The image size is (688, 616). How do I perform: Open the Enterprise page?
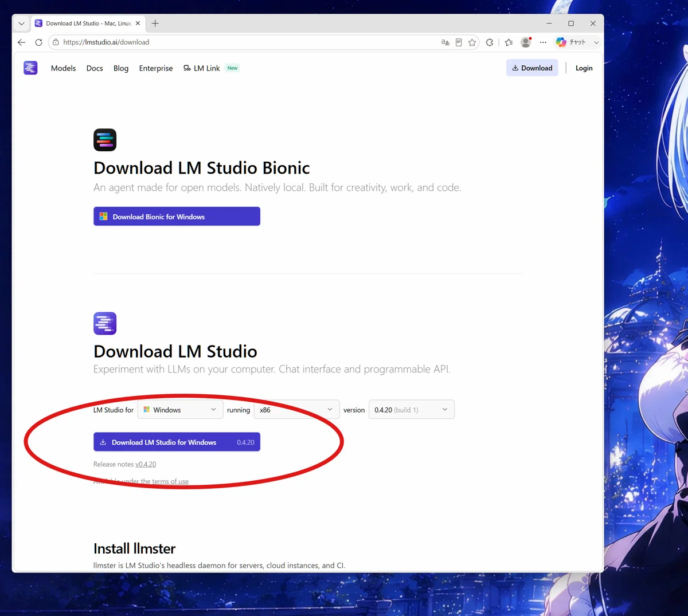tap(156, 68)
